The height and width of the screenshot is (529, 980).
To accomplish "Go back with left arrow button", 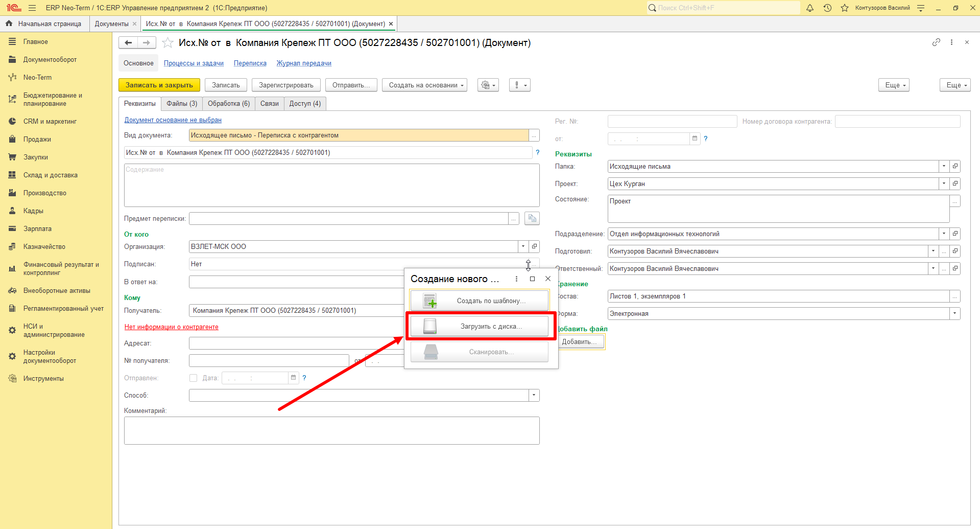I will click(128, 43).
